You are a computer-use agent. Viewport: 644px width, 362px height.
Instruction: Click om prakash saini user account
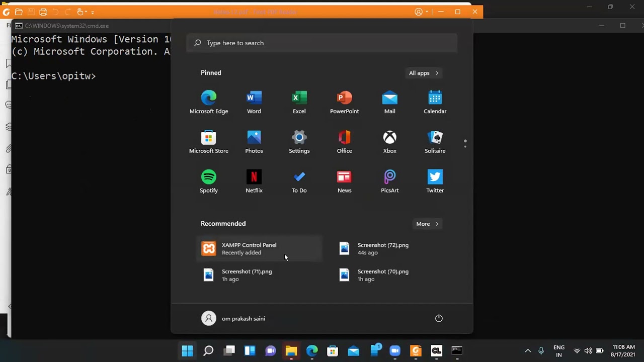[233, 318]
